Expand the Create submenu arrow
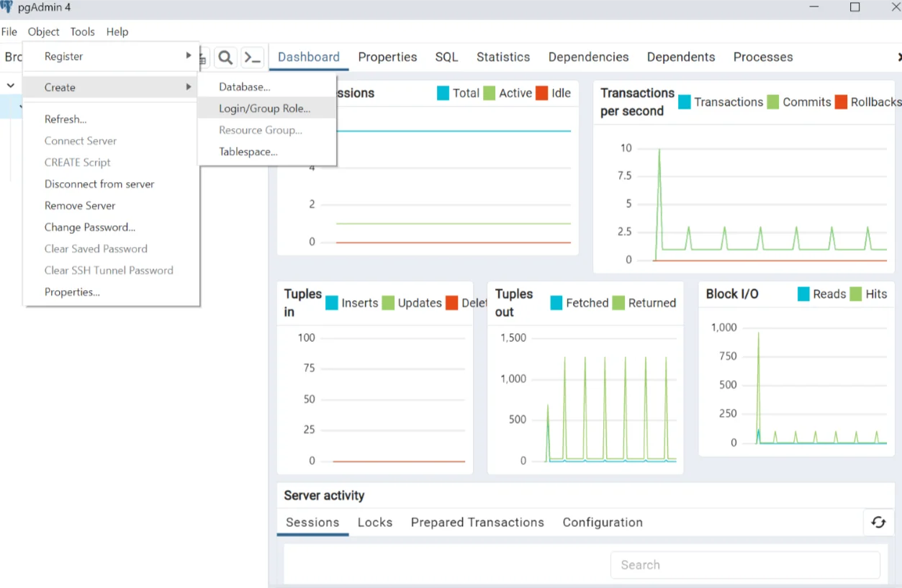 pos(189,86)
